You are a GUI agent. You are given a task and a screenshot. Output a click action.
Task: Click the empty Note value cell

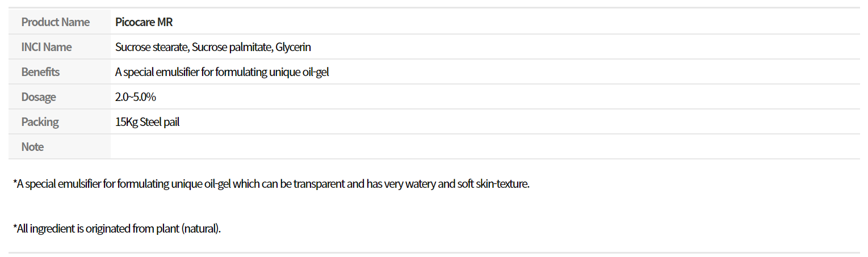[x=485, y=147]
